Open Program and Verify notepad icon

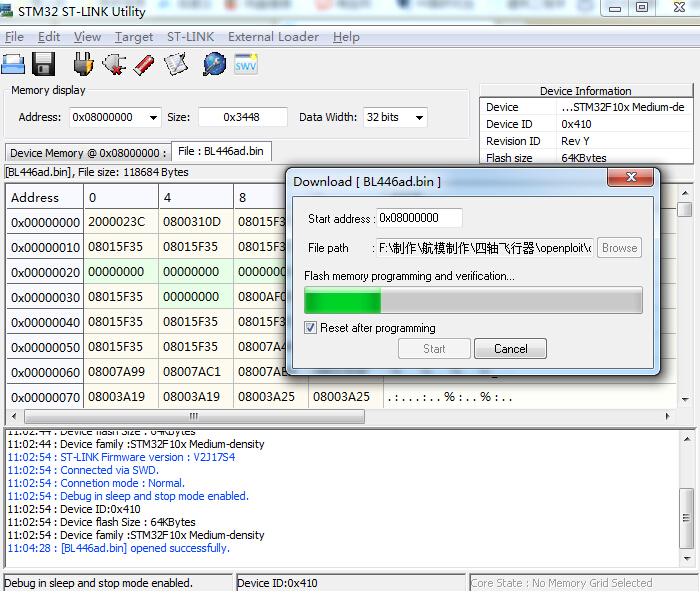click(176, 64)
